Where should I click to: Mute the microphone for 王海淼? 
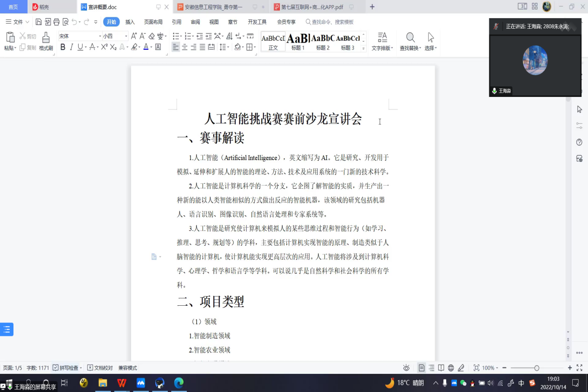tap(494, 91)
